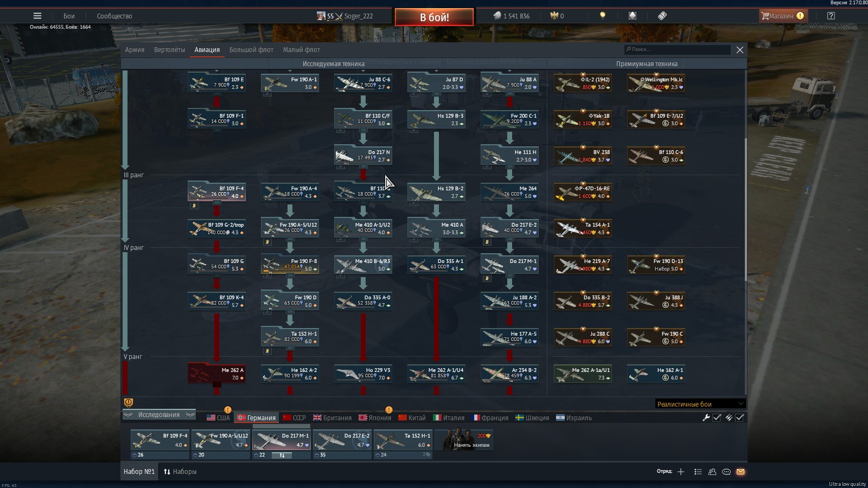Select the Do 217 N aircraft
This screenshot has height=488, width=868.
[363, 156]
